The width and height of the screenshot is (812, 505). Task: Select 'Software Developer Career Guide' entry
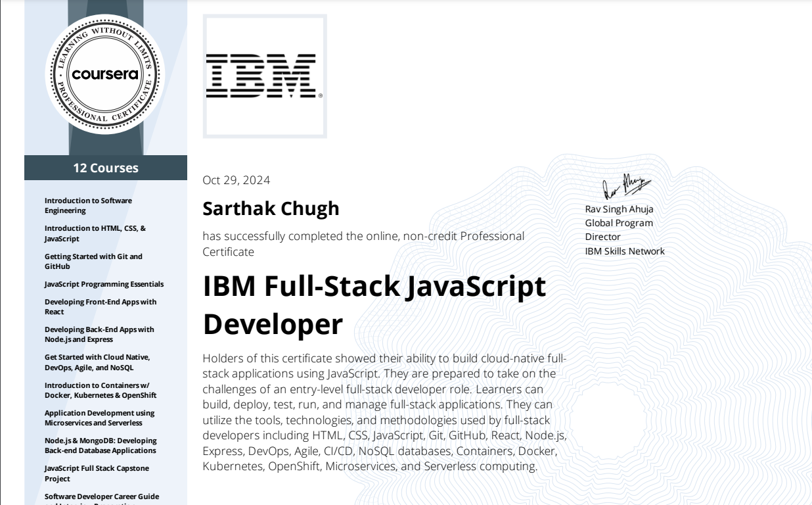click(102, 498)
